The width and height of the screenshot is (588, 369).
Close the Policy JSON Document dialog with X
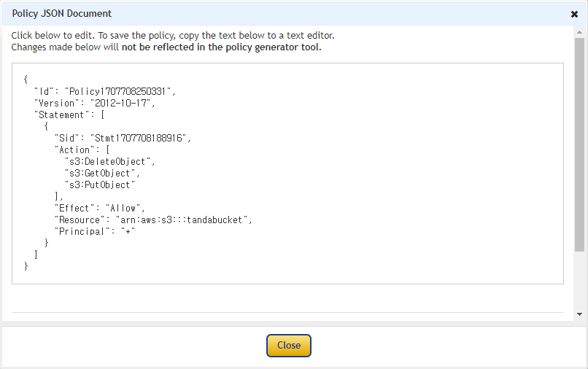(x=574, y=14)
